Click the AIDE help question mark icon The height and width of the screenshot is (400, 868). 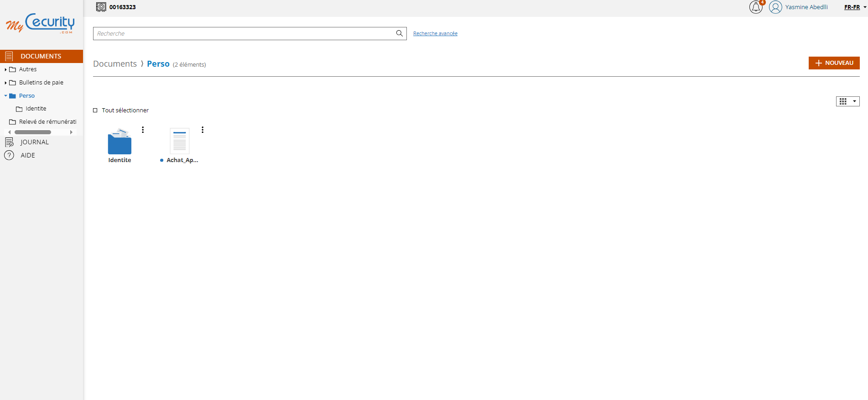click(x=9, y=155)
